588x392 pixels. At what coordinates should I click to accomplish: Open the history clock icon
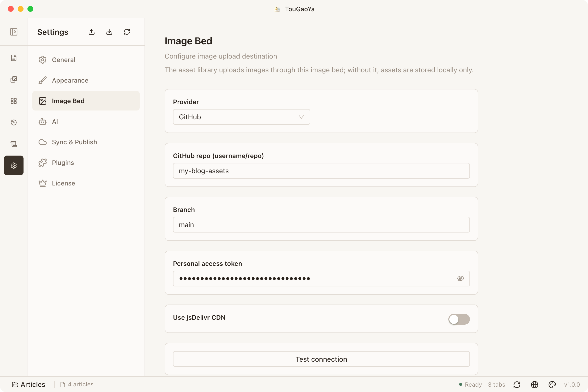[13, 122]
